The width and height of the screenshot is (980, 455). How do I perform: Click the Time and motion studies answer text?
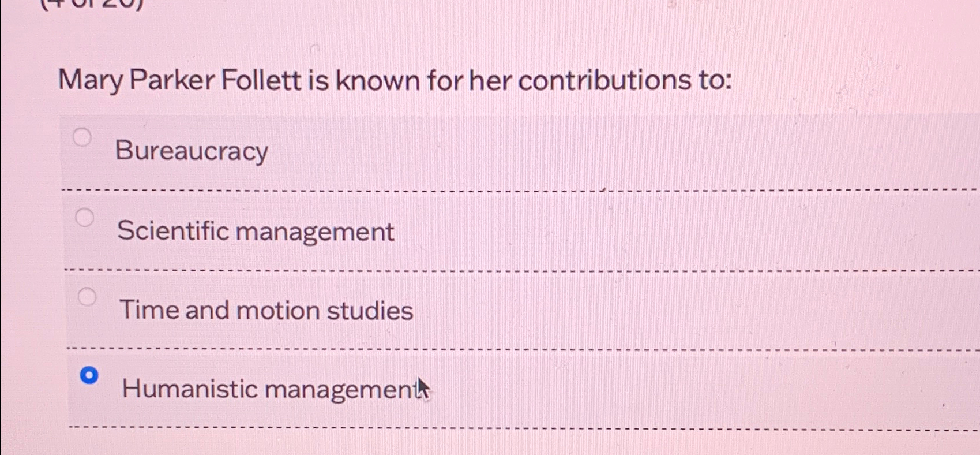pos(266,311)
